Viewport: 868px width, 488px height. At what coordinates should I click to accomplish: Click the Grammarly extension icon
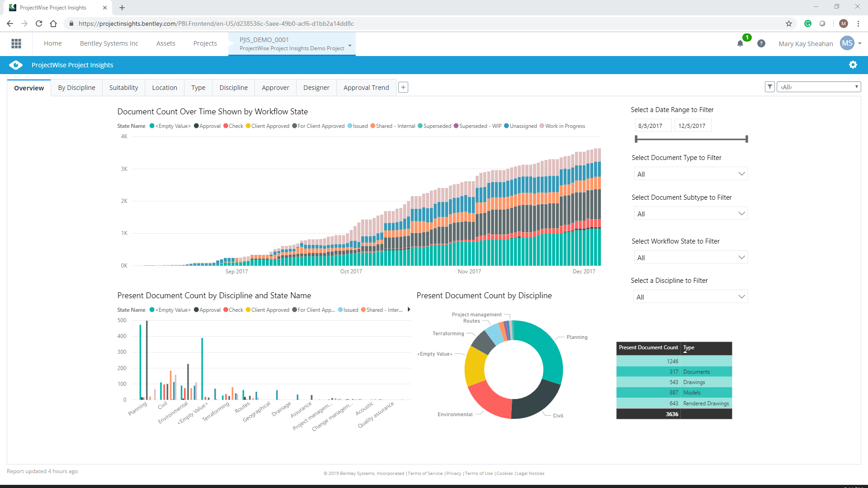pyautogui.click(x=808, y=23)
